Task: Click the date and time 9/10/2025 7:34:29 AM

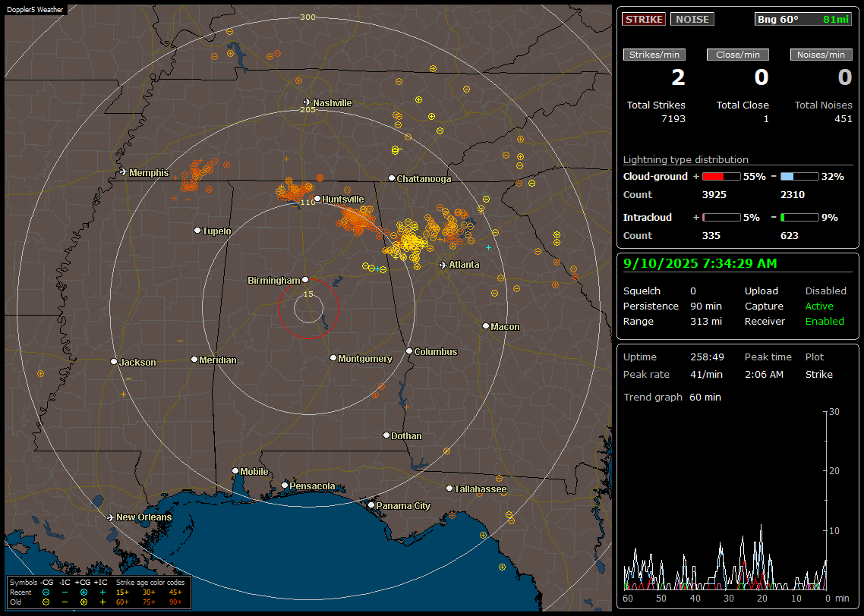Action: point(700,264)
